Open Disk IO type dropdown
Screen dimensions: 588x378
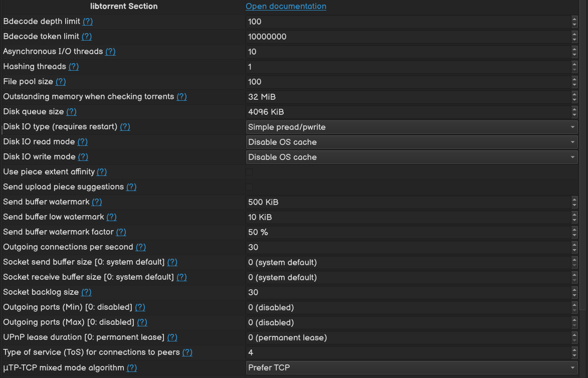[x=412, y=127]
